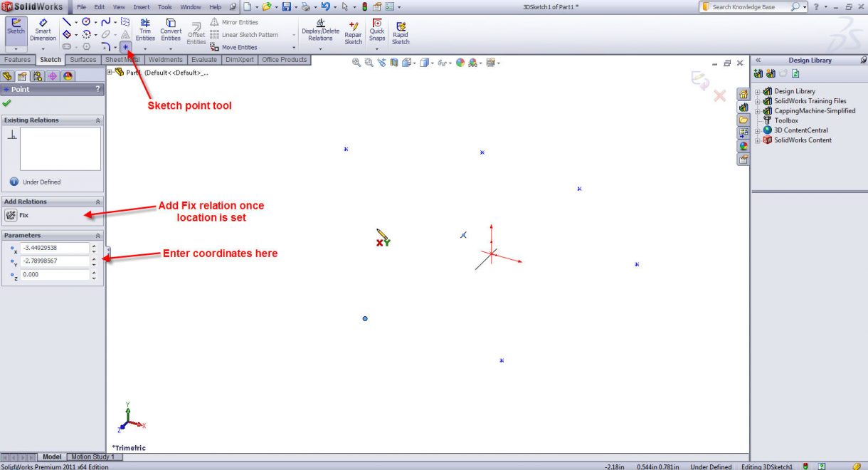Image resolution: width=868 pixels, height=470 pixels.
Task: Click the Z coordinate input field
Action: click(x=54, y=274)
